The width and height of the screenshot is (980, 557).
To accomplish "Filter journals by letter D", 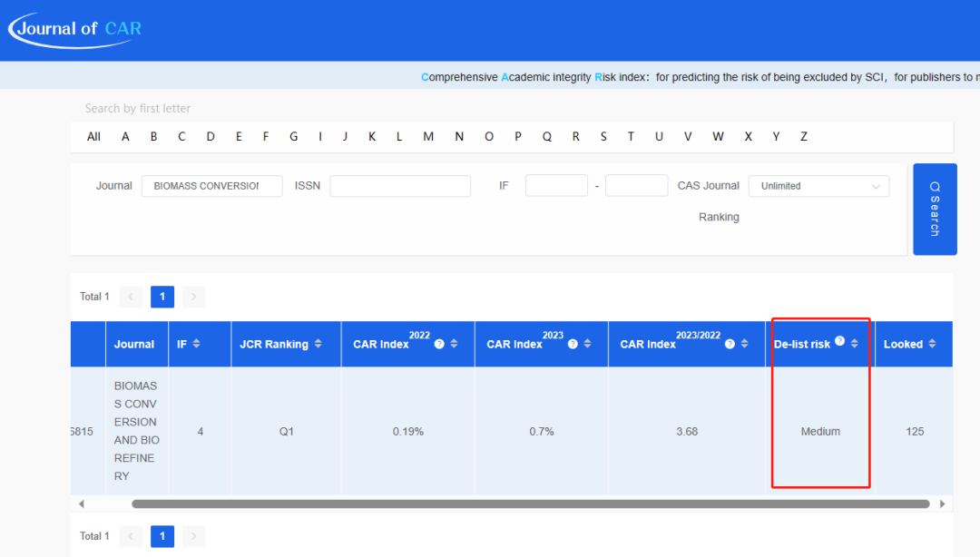I will [x=211, y=136].
